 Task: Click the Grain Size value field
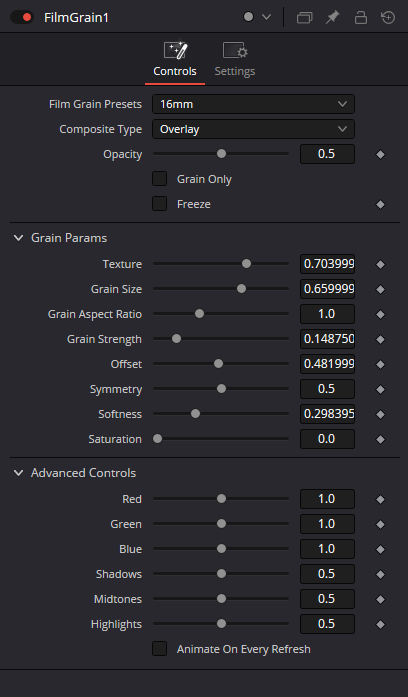tap(327, 288)
